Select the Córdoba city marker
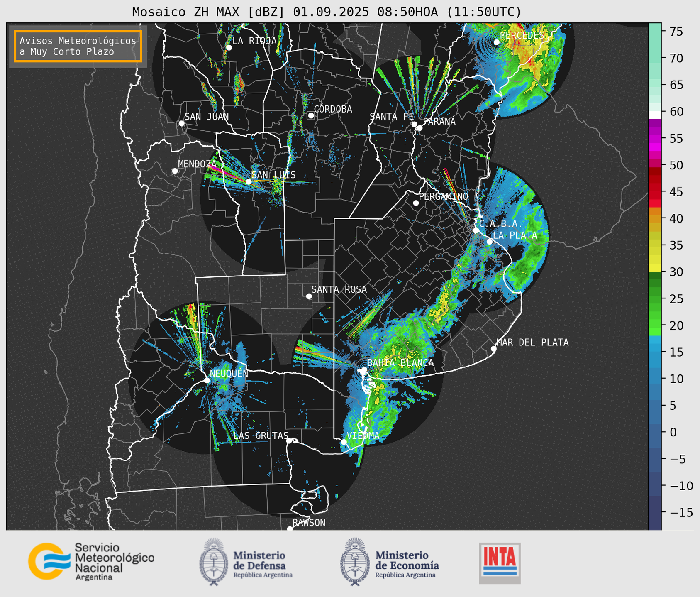Viewport: 700px width, 597px height. click(x=311, y=115)
